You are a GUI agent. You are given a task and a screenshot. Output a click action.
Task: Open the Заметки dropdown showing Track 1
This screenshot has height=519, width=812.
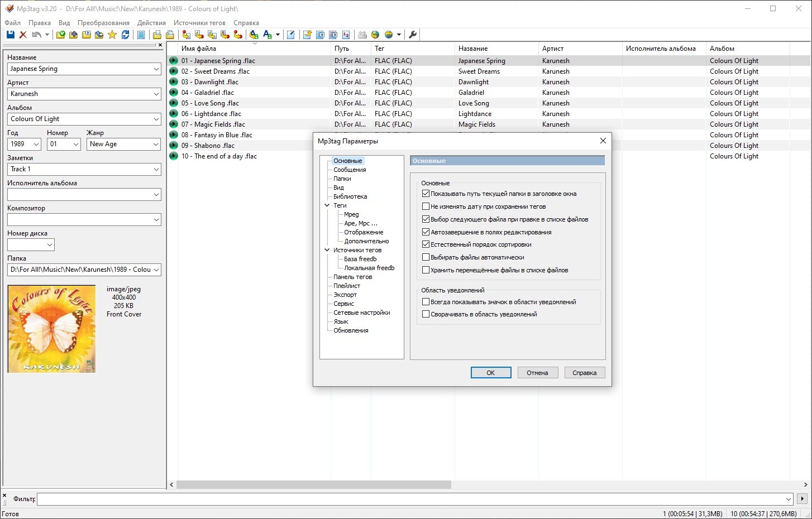point(156,169)
